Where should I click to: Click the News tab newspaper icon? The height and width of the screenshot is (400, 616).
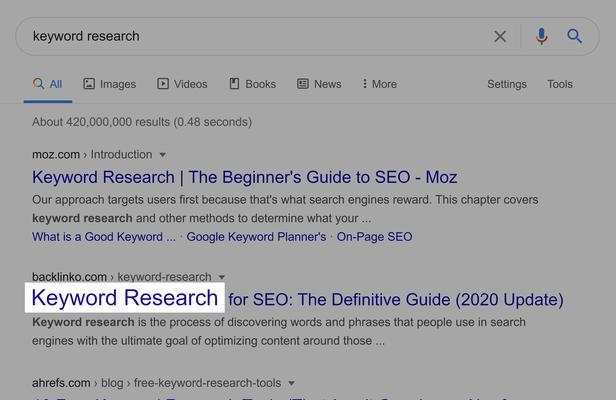pos(303,84)
